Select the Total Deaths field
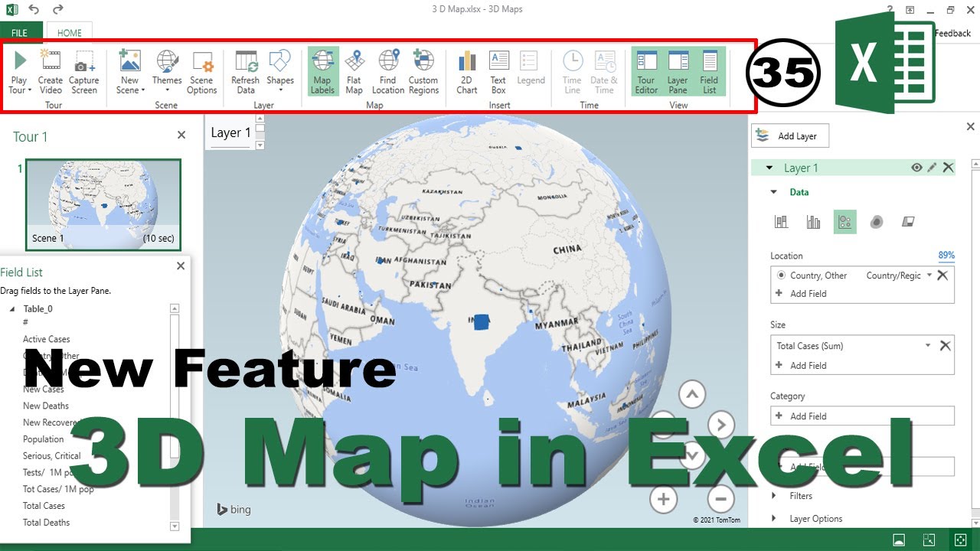This screenshot has height=551, width=980. click(x=46, y=523)
